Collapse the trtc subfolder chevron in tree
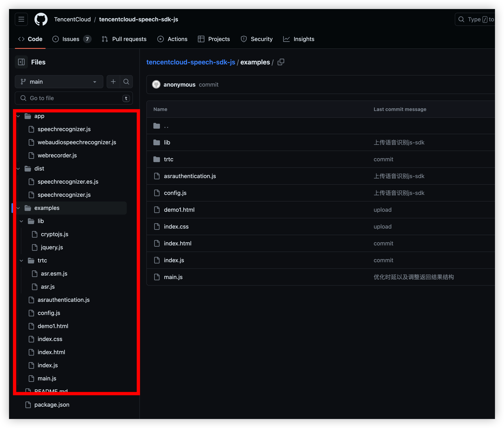The height and width of the screenshot is (428, 504). click(21, 260)
